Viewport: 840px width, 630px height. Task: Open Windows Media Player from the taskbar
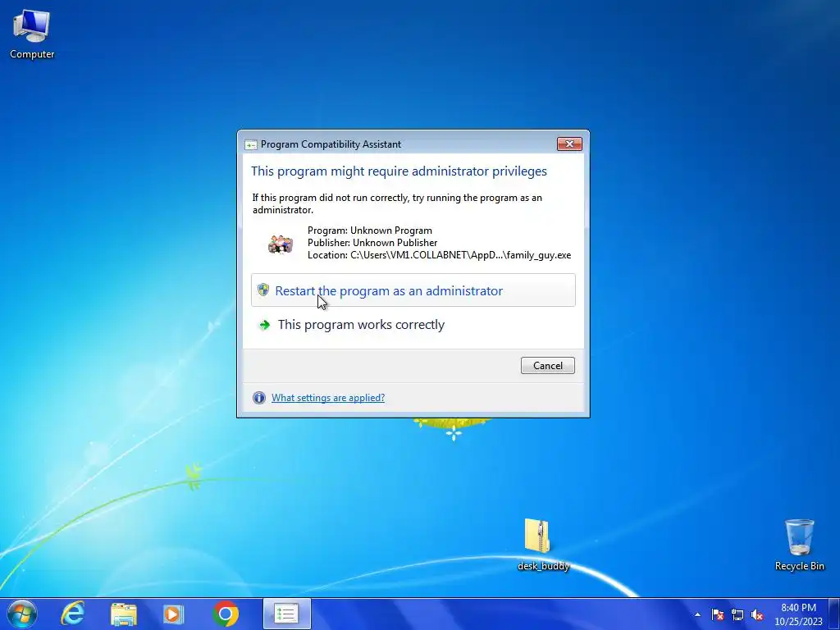click(173, 614)
